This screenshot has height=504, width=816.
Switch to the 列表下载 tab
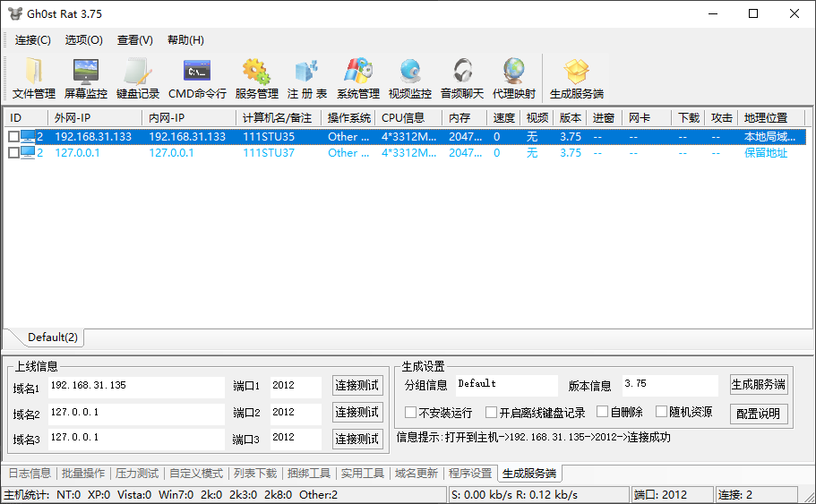point(255,474)
